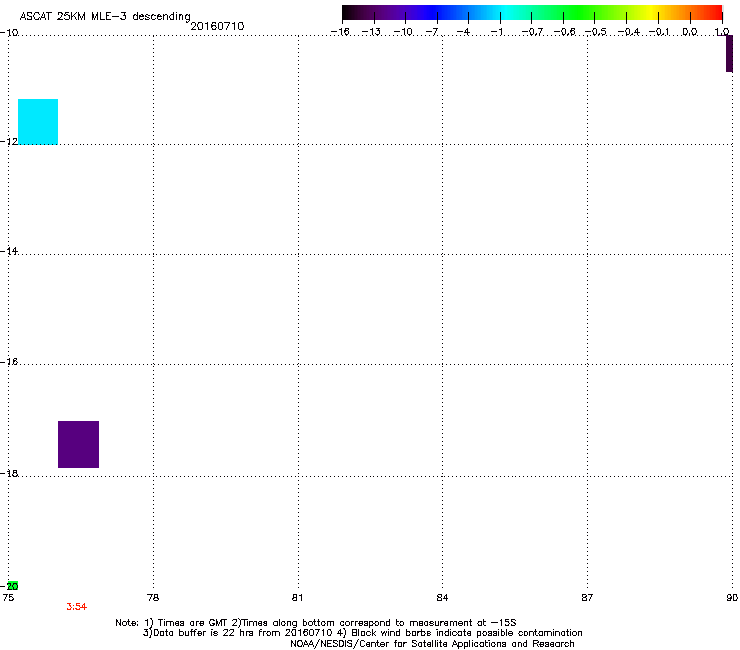Click the -14 latitude axis label
Viewport: 740px width, 650px height.
click(9, 251)
